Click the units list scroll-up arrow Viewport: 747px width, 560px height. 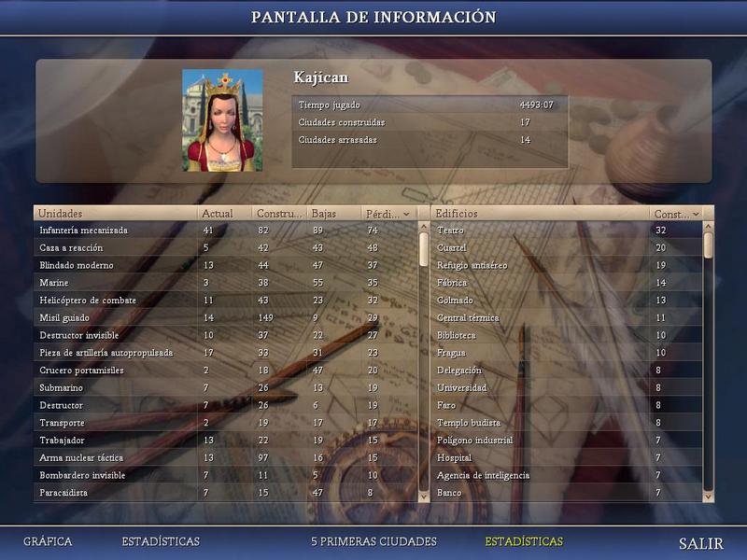[x=424, y=227]
